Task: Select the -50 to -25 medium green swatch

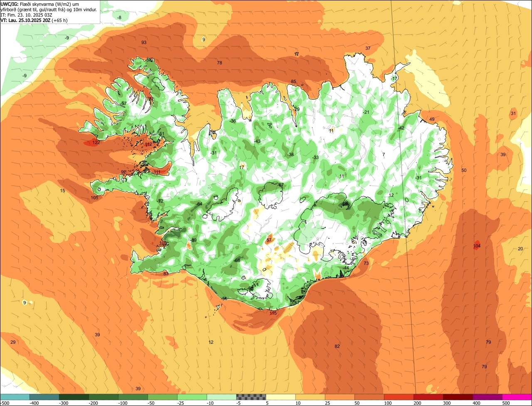Action: [x=163, y=397]
